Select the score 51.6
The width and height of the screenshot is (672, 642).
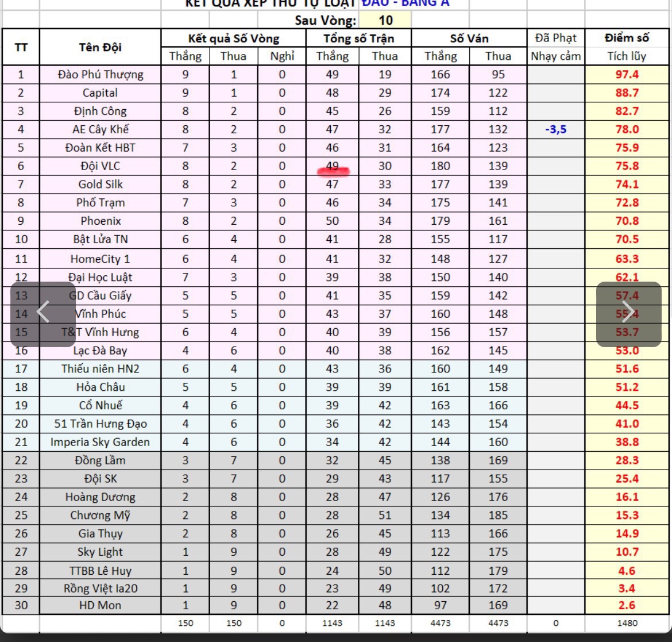627,369
